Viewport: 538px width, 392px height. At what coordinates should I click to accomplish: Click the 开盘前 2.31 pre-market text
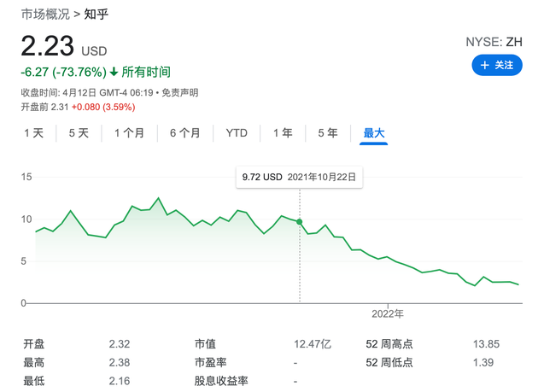tap(45, 107)
